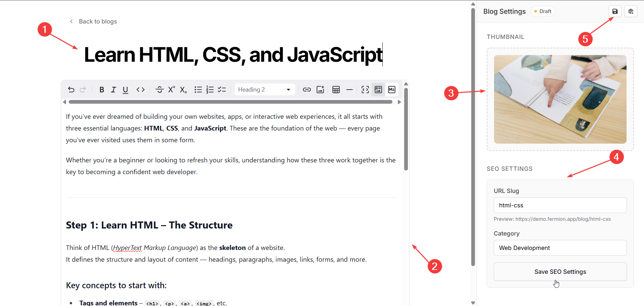The height and width of the screenshot is (306, 644).
Task: Click the Category field showing Web Development
Action: point(560,248)
